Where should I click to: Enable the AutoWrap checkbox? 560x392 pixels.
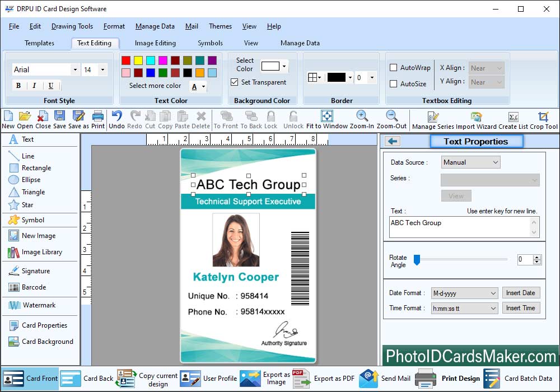[393, 67]
